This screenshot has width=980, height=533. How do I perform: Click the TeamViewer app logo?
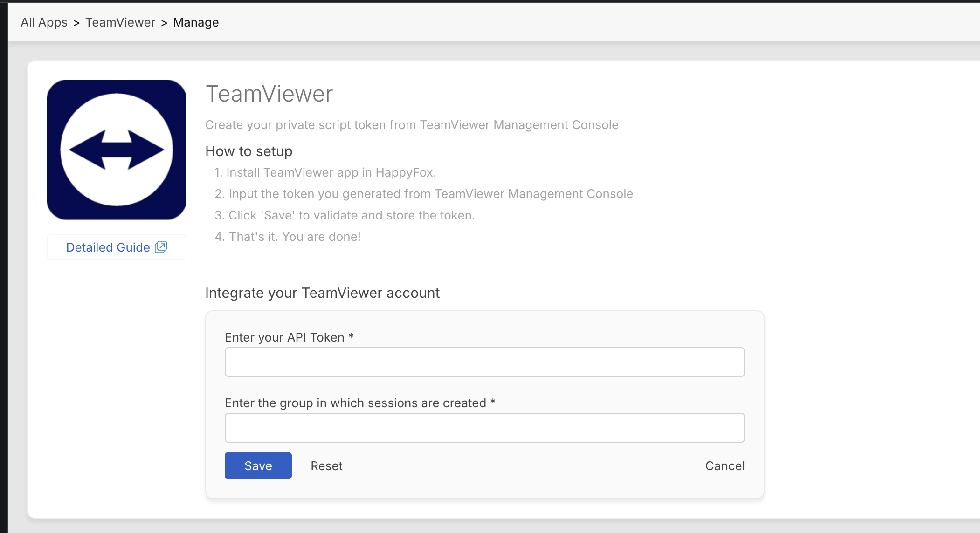(x=117, y=150)
